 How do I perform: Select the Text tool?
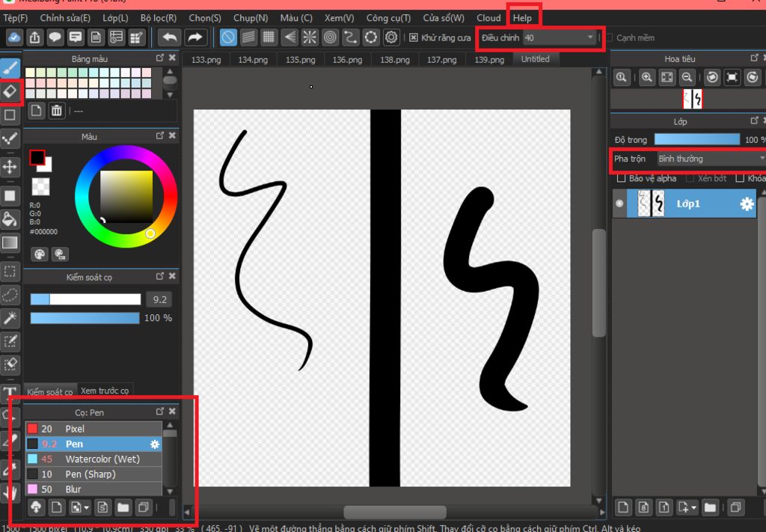click(10, 393)
